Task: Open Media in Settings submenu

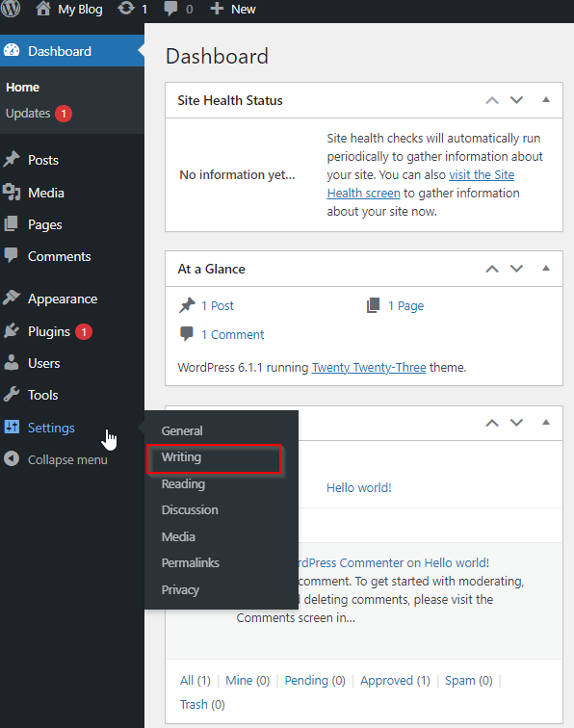Action: 178,536
